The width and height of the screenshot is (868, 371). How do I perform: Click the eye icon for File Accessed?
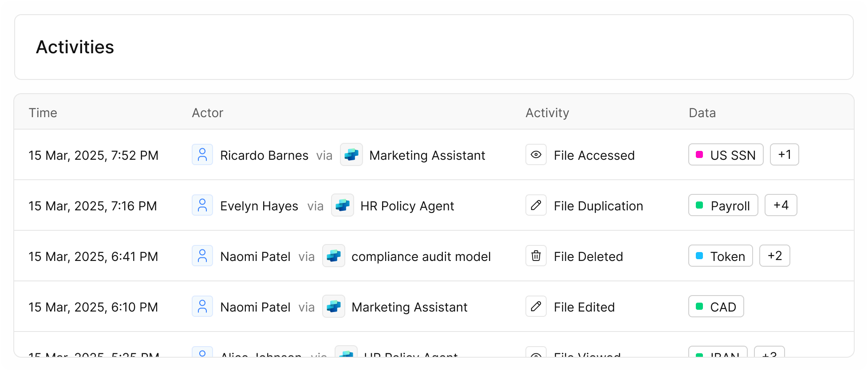point(536,155)
